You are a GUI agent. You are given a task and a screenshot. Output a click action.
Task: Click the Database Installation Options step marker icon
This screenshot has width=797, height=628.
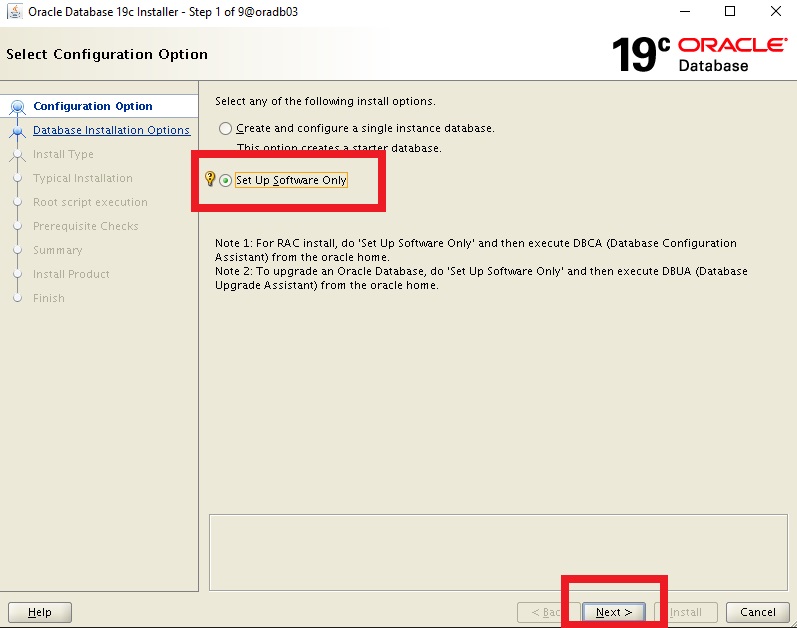pyautogui.click(x=18, y=131)
